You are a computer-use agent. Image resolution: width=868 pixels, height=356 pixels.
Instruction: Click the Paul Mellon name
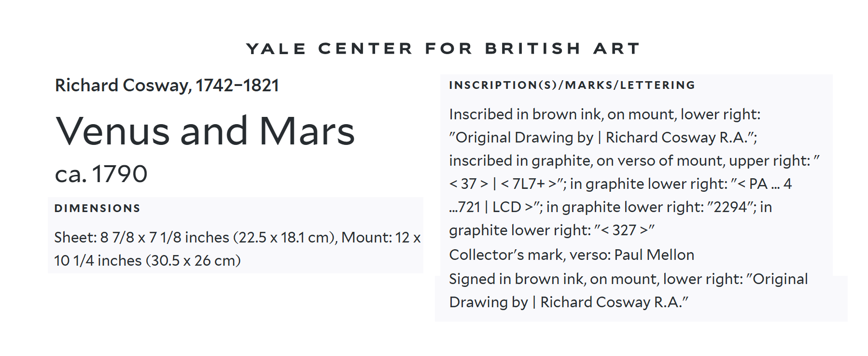pos(654,255)
